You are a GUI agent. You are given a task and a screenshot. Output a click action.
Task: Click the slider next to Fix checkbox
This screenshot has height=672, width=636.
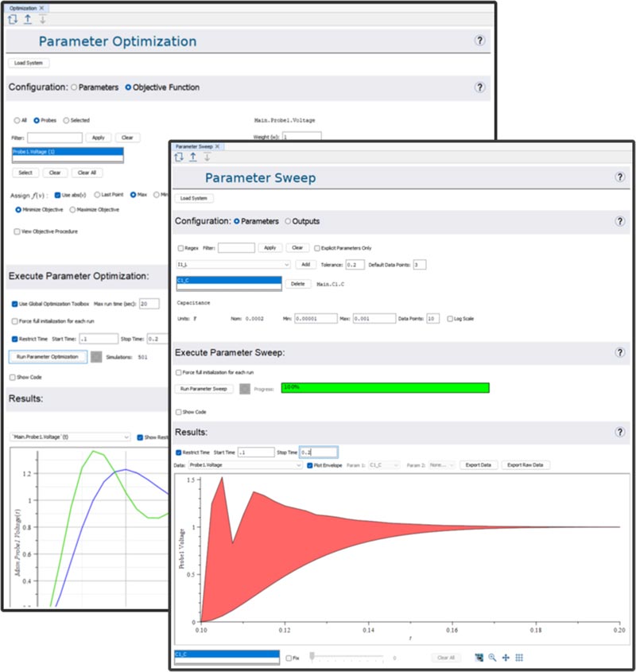pyautogui.click(x=350, y=658)
